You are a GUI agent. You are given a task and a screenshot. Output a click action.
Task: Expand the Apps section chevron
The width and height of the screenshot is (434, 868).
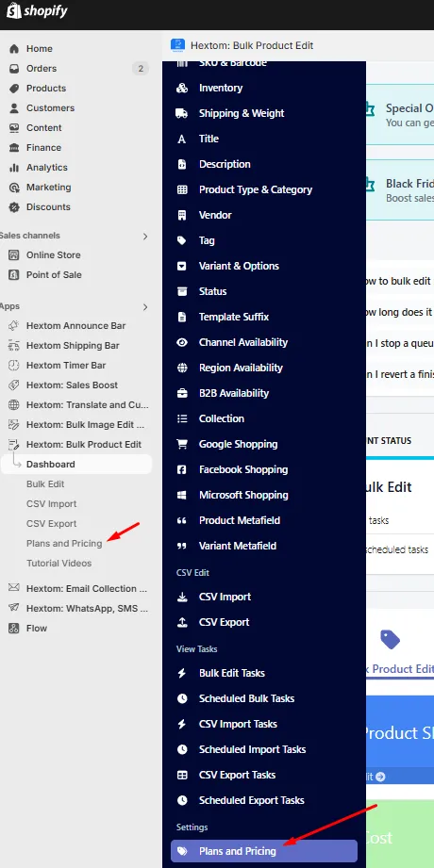point(145,307)
